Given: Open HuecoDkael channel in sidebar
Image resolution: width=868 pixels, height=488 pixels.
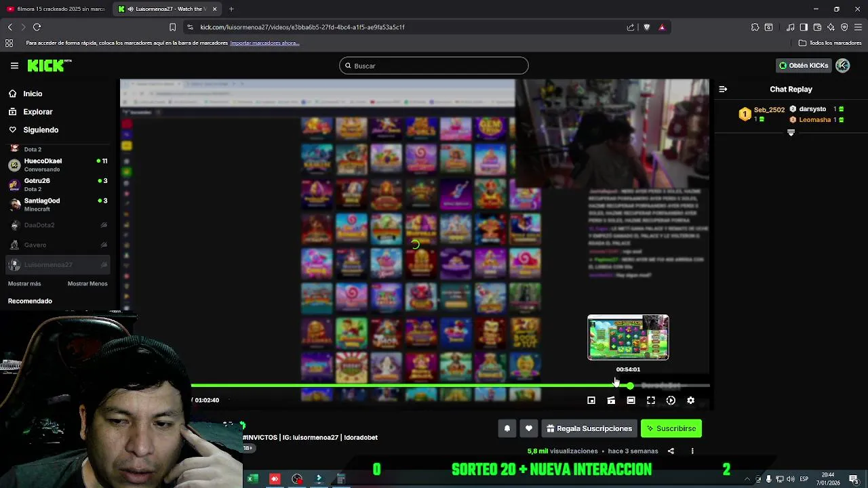Looking at the screenshot, I should [58, 165].
